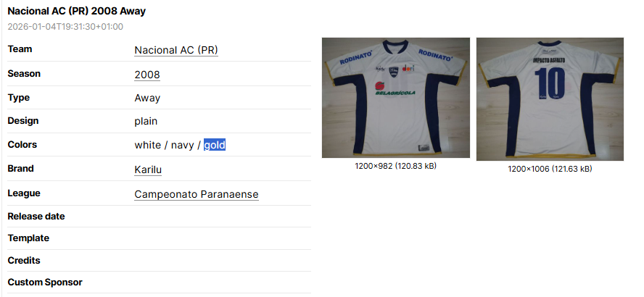
Task: Open the Campeonato Paranaense league link
Action: 197,194
